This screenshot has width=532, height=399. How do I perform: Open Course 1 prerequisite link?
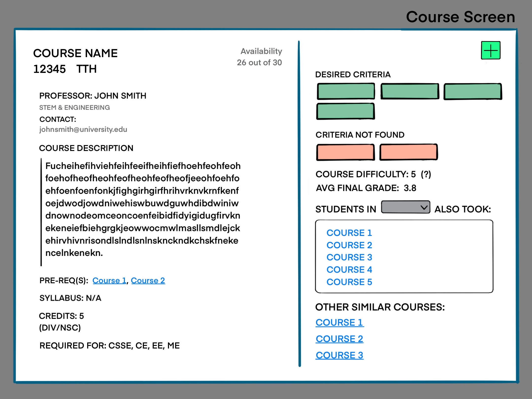coord(109,281)
